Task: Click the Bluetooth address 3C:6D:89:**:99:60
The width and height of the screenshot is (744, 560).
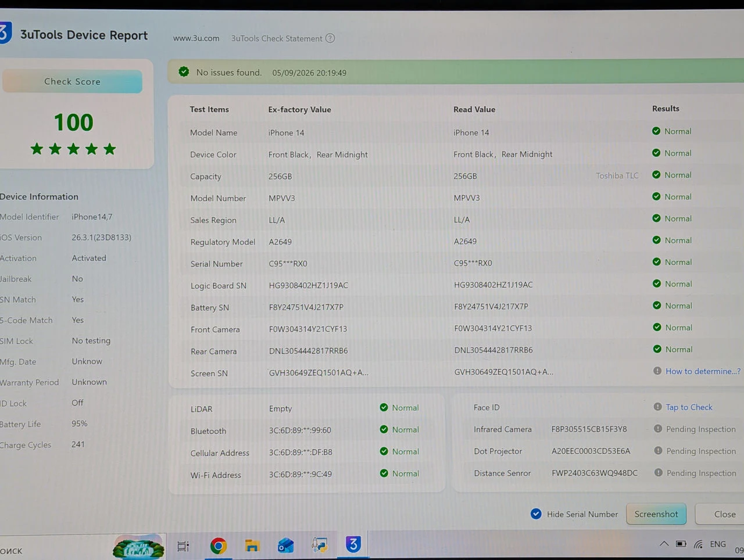Action: [300, 430]
